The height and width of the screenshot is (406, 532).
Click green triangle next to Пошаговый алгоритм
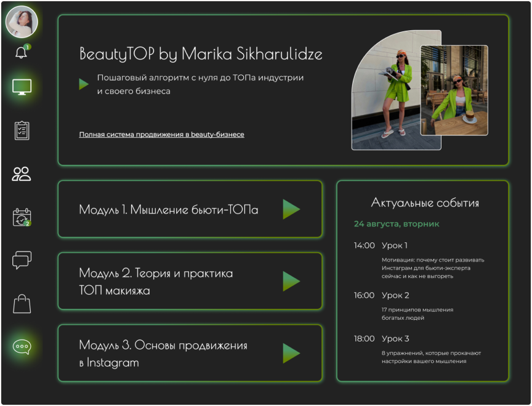(84, 84)
